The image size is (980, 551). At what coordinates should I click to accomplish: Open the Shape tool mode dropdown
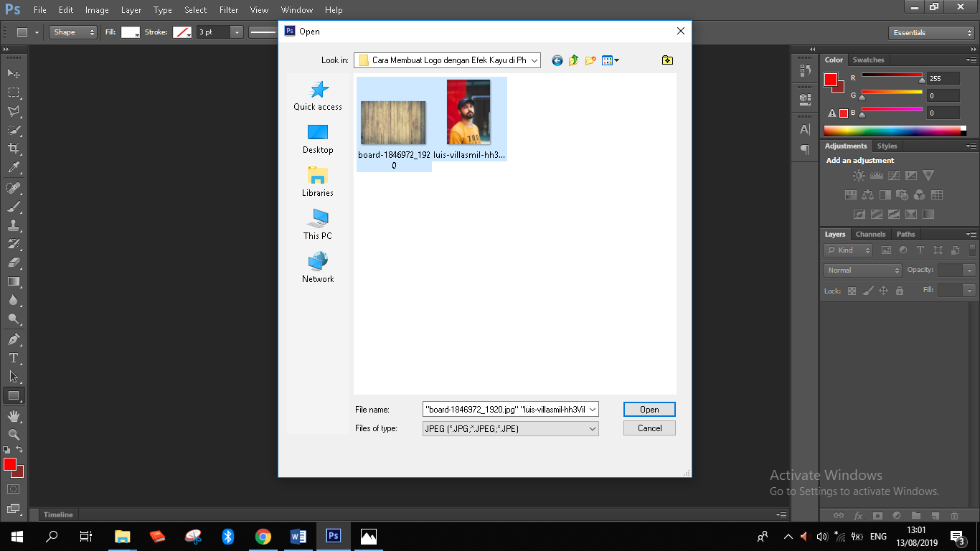73,32
